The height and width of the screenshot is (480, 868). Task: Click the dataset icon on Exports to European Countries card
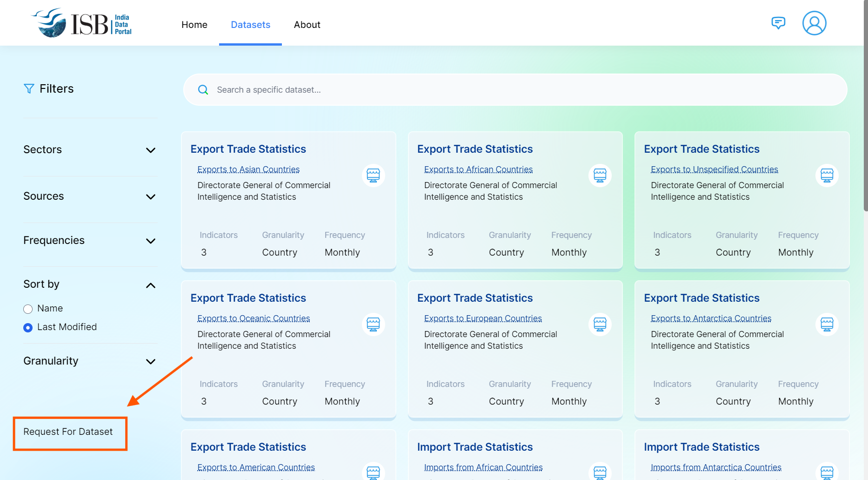tap(600, 325)
